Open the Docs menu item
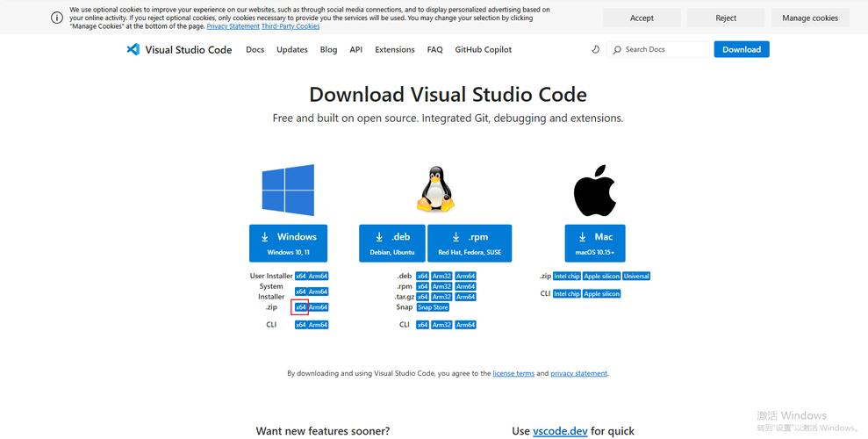868x439 pixels. click(x=255, y=49)
